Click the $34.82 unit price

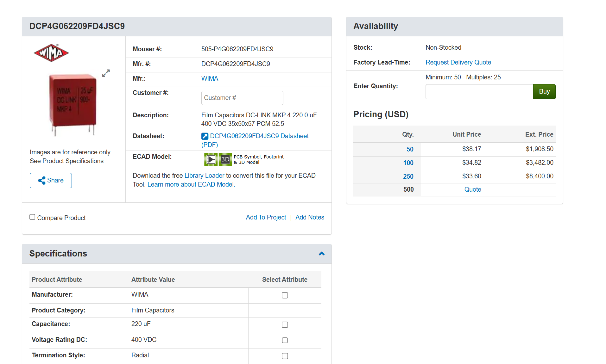[x=471, y=163]
